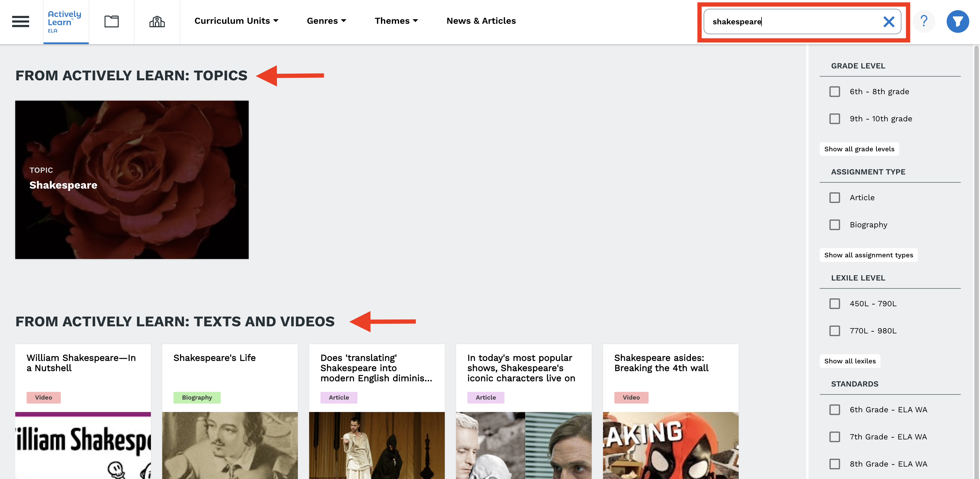The image size is (980, 479).
Task: Click Show all grade levels
Action: pyautogui.click(x=859, y=149)
